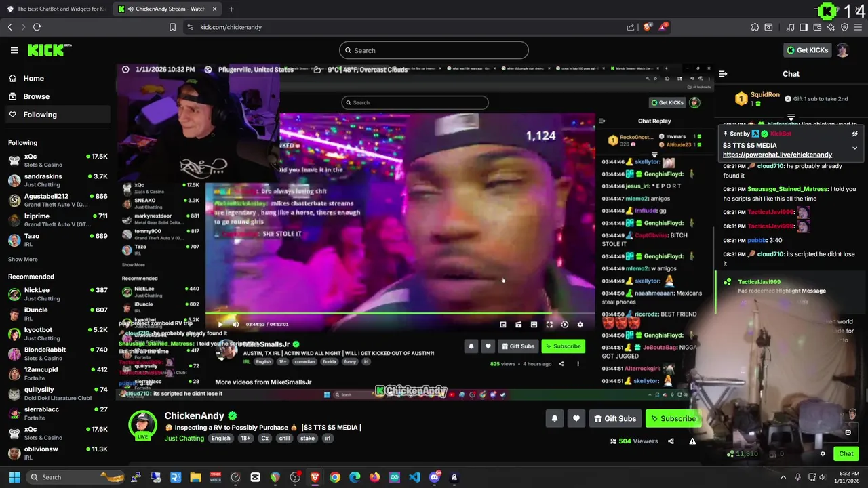The image size is (868, 488).
Task: Follow ChickenAndy with the heart icon
Action: 576,419
